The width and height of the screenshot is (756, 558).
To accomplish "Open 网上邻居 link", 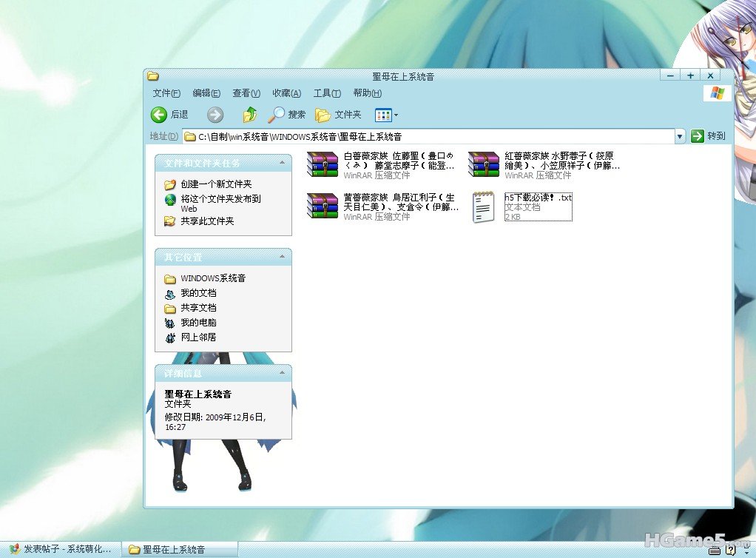I will pos(198,337).
